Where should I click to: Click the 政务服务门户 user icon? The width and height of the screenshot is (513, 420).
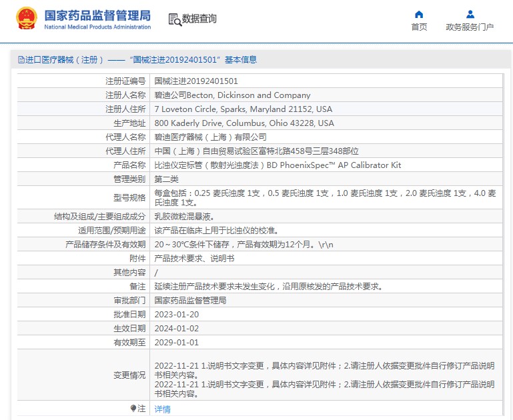click(470, 15)
